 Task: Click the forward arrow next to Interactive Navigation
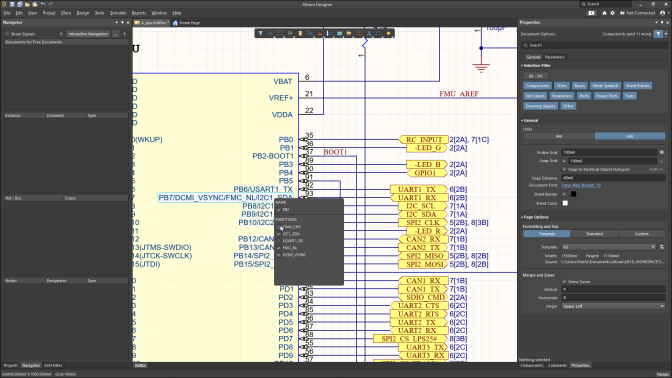pos(125,34)
